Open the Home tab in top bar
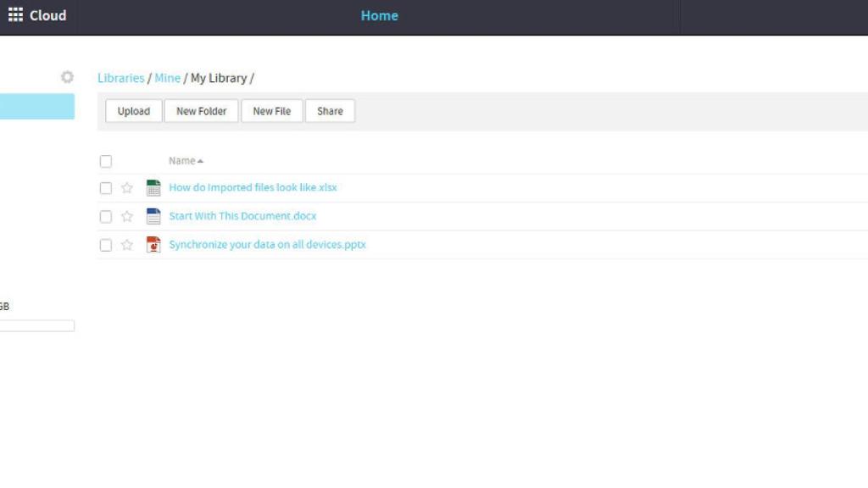868x488 pixels. pos(379,15)
